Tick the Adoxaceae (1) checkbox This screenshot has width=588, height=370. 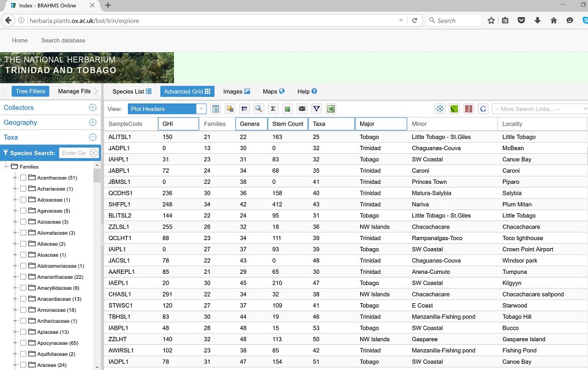pos(23,200)
